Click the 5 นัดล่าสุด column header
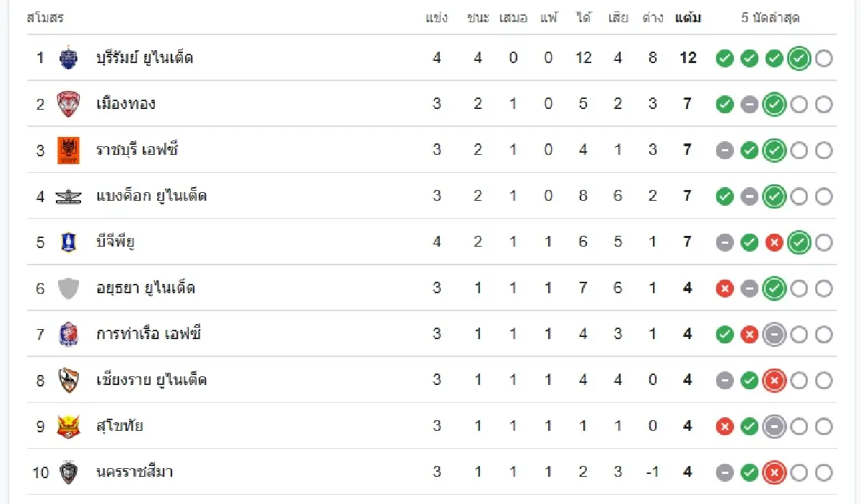This screenshot has height=504, width=861. (770, 18)
